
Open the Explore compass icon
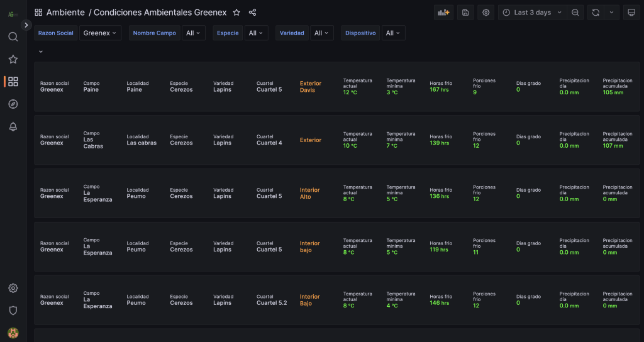13,104
